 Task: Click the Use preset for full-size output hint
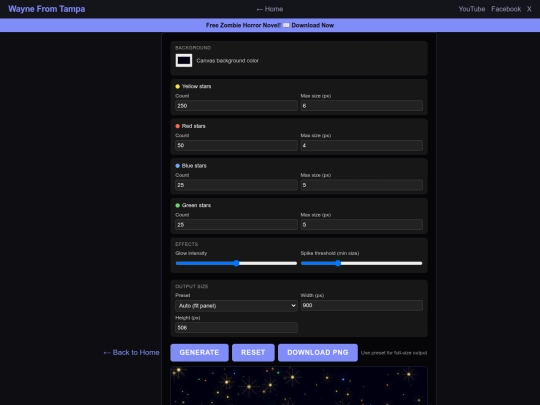[x=394, y=353]
